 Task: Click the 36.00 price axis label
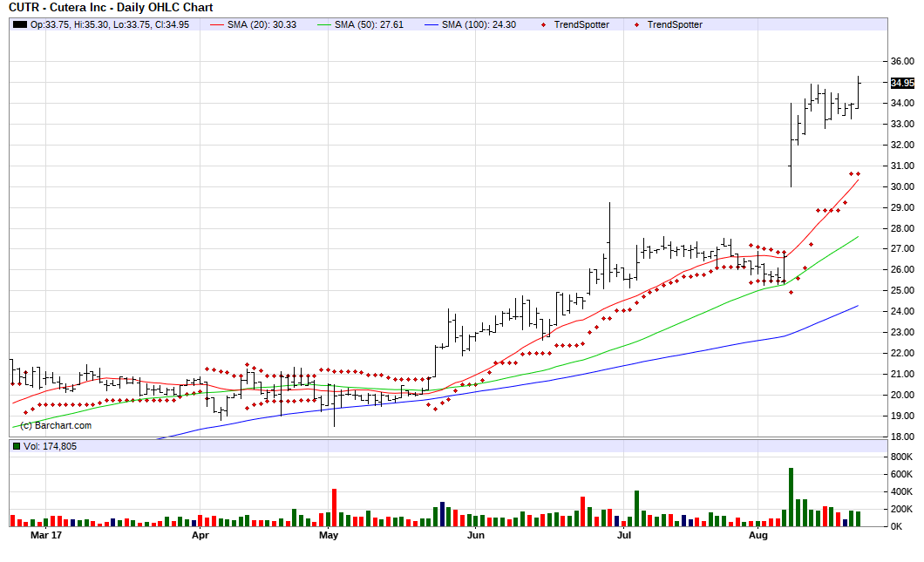pyautogui.click(x=902, y=61)
